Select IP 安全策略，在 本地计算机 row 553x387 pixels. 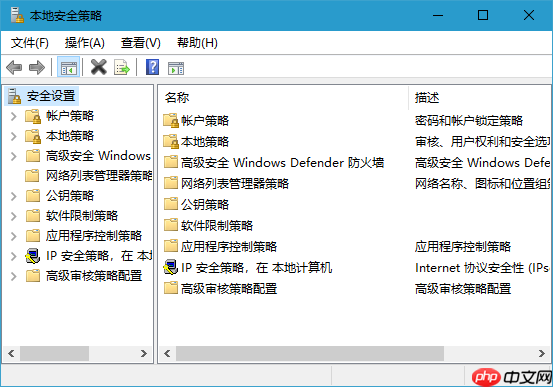(x=256, y=268)
